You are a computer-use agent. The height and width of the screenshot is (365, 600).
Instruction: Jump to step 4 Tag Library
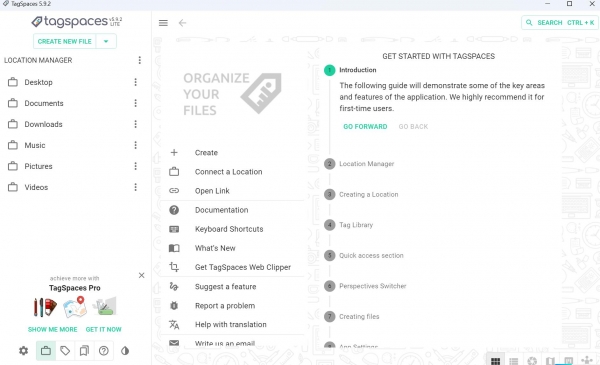349,225
